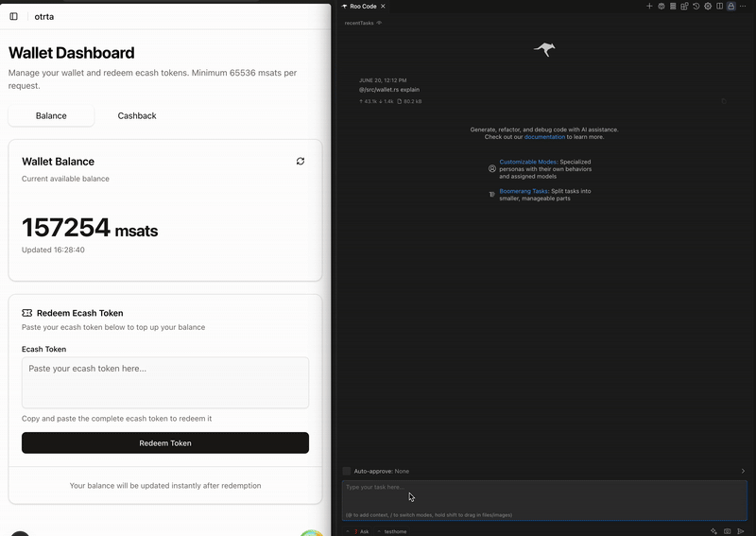This screenshot has height=536, width=756.
Task: Click the Ecash Token paste field
Action: (x=165, y=383)
